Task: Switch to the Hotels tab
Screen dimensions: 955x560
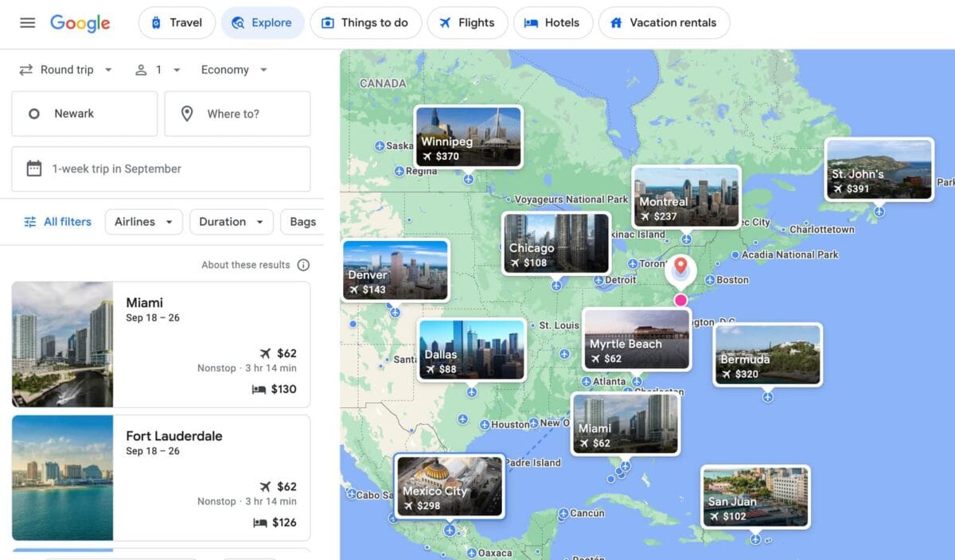Action: point(552,23)
